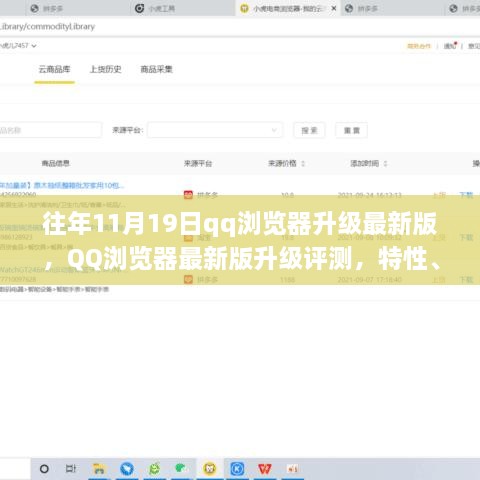Image resolution: width=480 pixels, height=480 pixels.
Task: Sort by 添加时间 column arrows
Action: coord(385,163)
